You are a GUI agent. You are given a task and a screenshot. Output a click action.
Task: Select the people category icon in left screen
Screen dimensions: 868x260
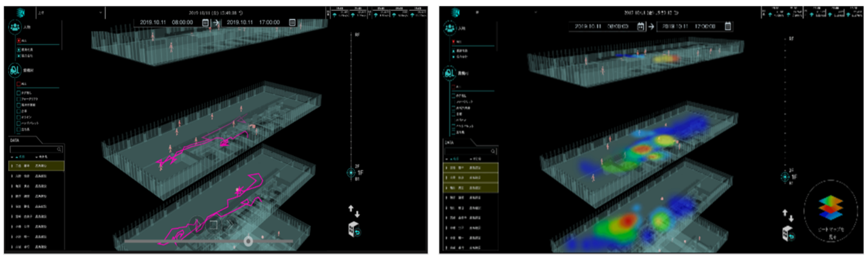pos(15,27)
